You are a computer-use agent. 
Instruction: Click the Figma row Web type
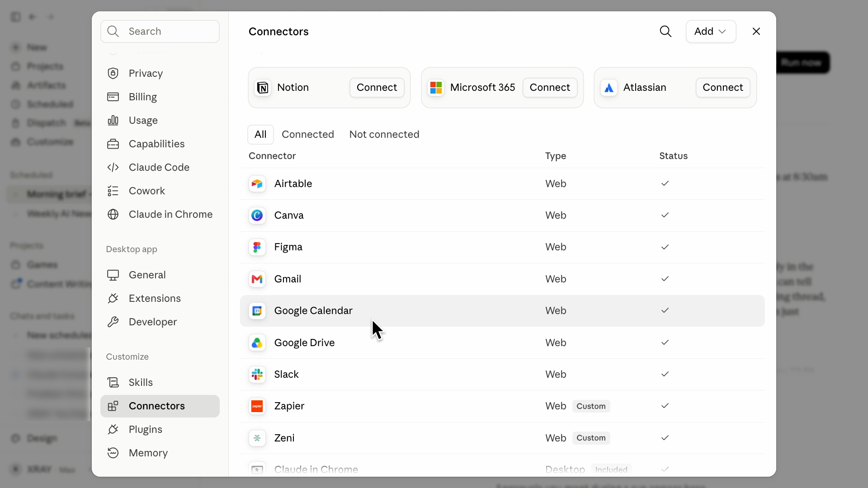tap(556, 247)
